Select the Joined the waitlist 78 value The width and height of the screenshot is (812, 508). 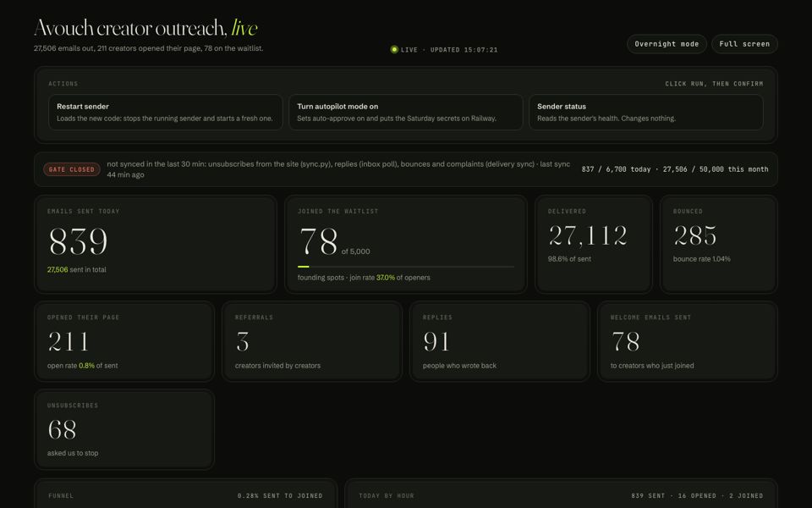click(319, 241)
